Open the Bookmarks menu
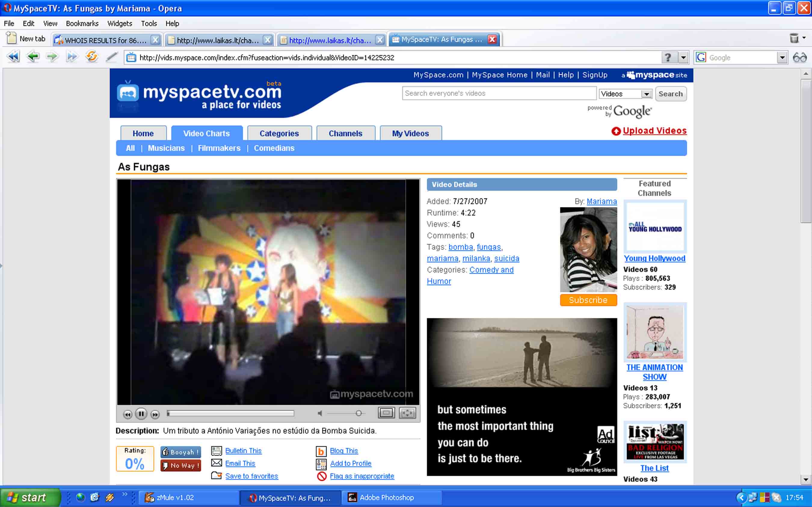This screenshot has height=507, width=812. tap(82, 23)
